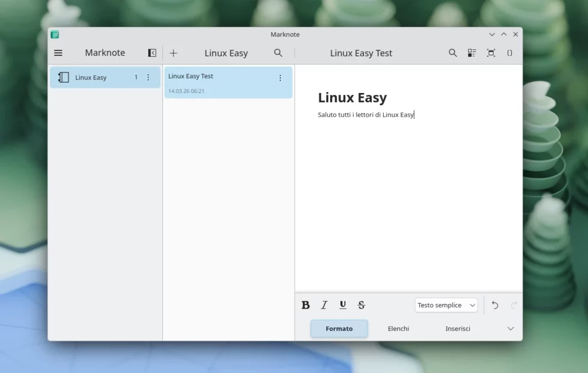The image size is (588, 373).
Task: Undo the last edit
Action: coord(495,305)
